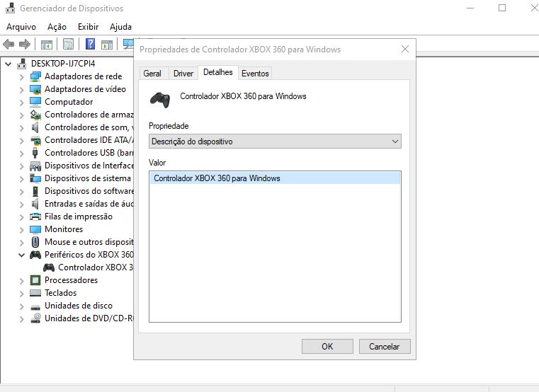Collapse the DESKTOP-IJ7CPI4 root node
The width and height of the screenshot is (539, 392).
(x=8, y=64)
